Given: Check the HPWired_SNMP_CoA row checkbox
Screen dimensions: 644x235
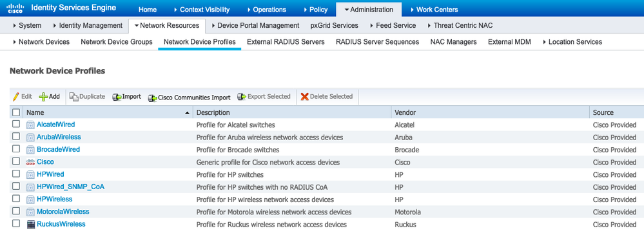Looking at the screenshot, I should point(16,186).
